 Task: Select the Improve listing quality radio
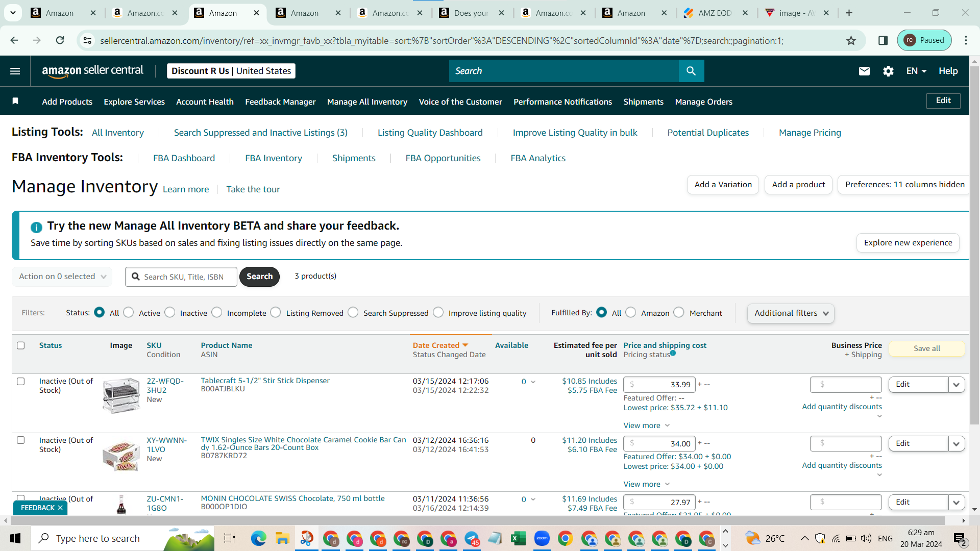[x=438, y=312]
